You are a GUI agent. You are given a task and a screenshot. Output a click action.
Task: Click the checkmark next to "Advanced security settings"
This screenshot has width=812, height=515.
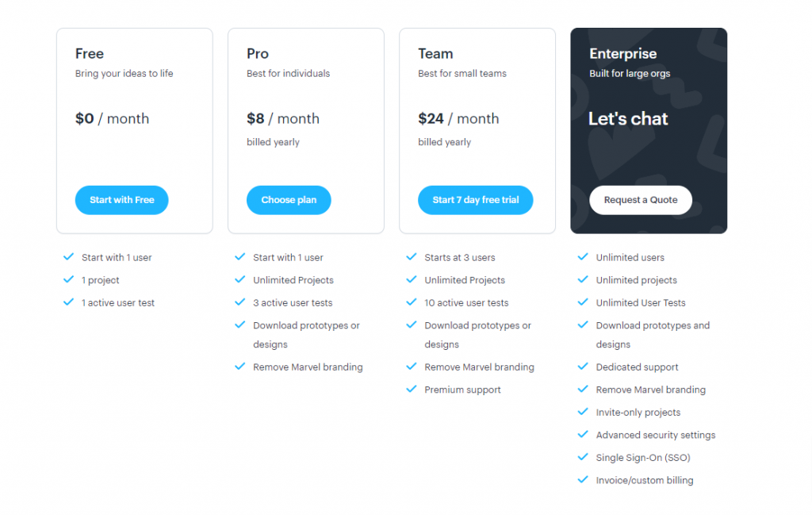[x=582, y=435]
